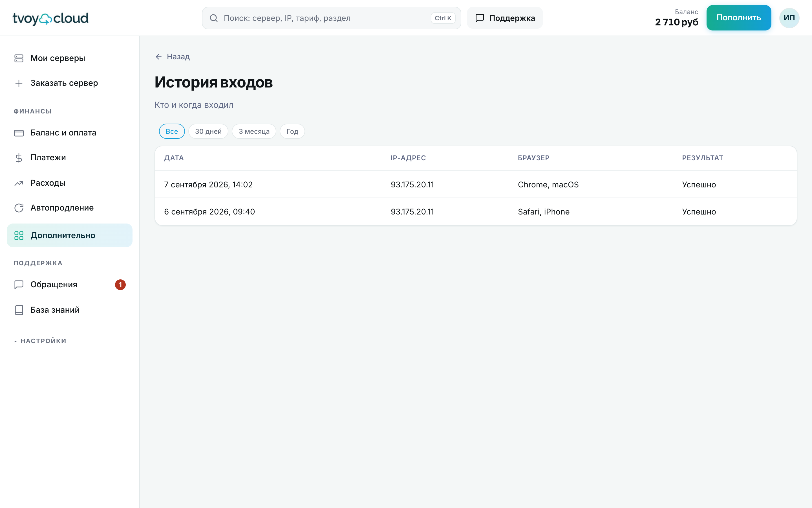
Task: Click the search magnifier icon
Action: tap(214, 18)
